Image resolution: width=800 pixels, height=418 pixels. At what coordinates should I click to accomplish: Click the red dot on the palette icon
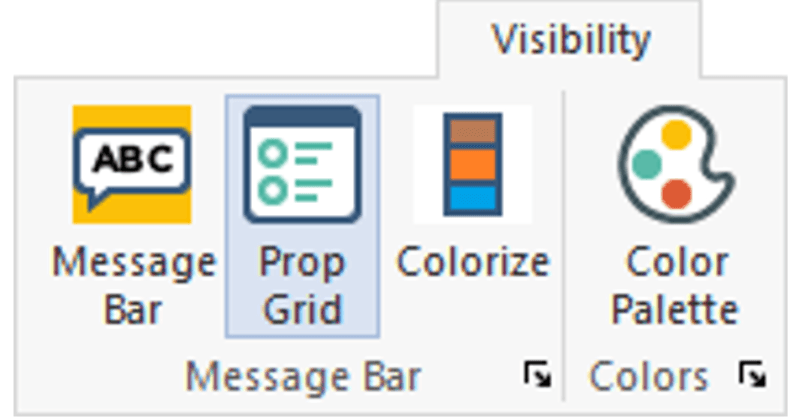[x=677, y=193]
